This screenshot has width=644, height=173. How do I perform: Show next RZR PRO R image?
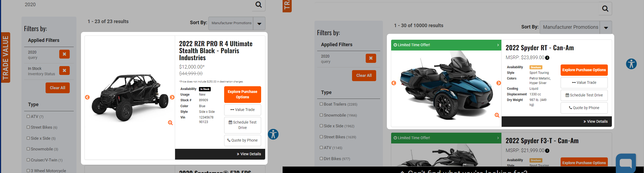(x=172, y=97)
